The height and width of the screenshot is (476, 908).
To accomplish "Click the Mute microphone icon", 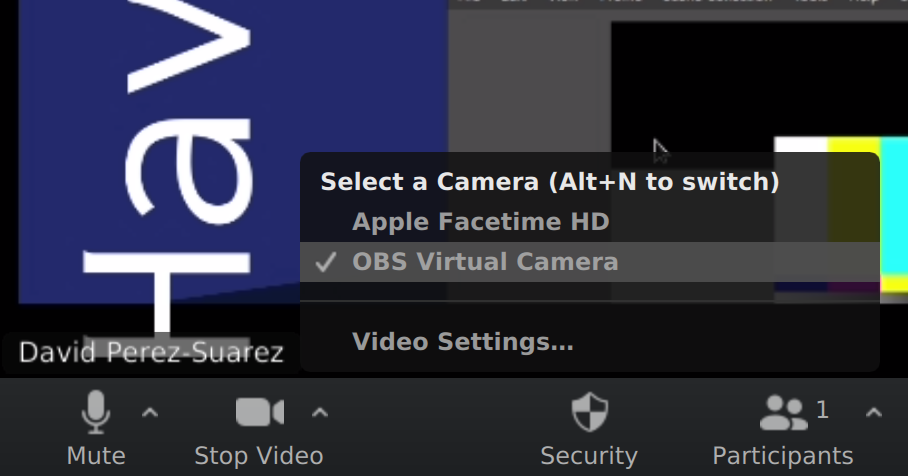I will click(x=96, y=412).
